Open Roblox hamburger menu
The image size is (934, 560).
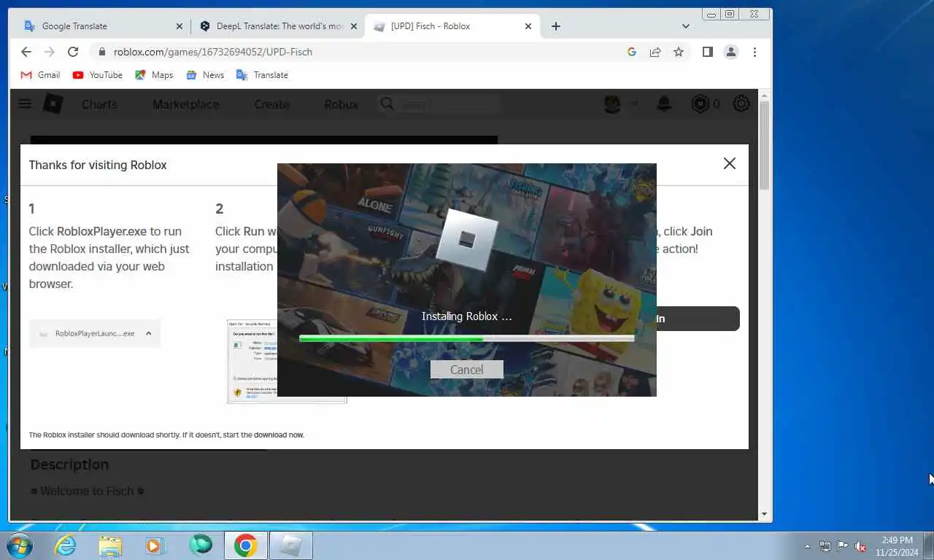(25, 104)
